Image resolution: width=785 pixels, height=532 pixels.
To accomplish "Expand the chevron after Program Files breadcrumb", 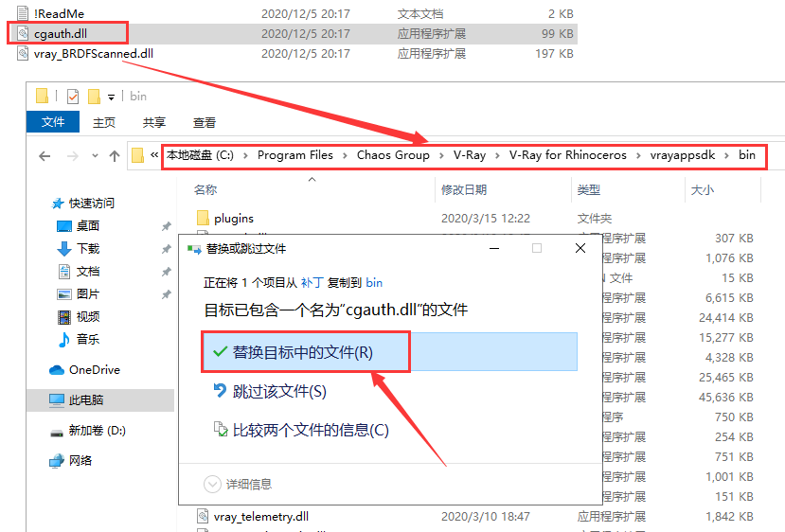I will pyautogui.click(x=345, y=155).
